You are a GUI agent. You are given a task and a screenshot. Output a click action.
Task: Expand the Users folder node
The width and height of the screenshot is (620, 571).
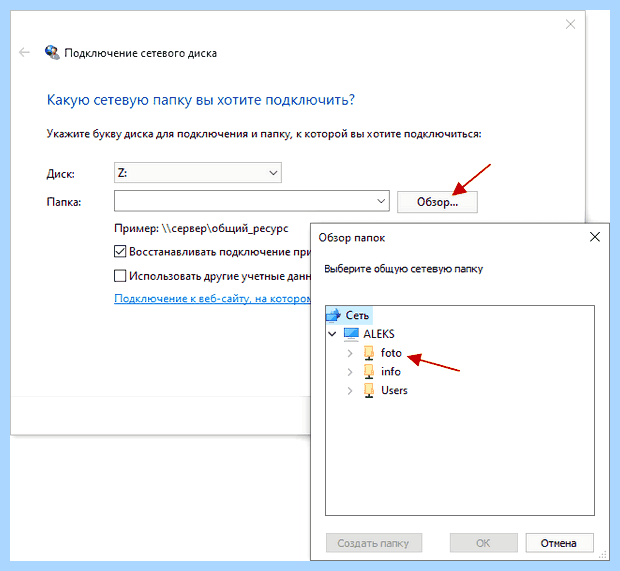(350, 391)
